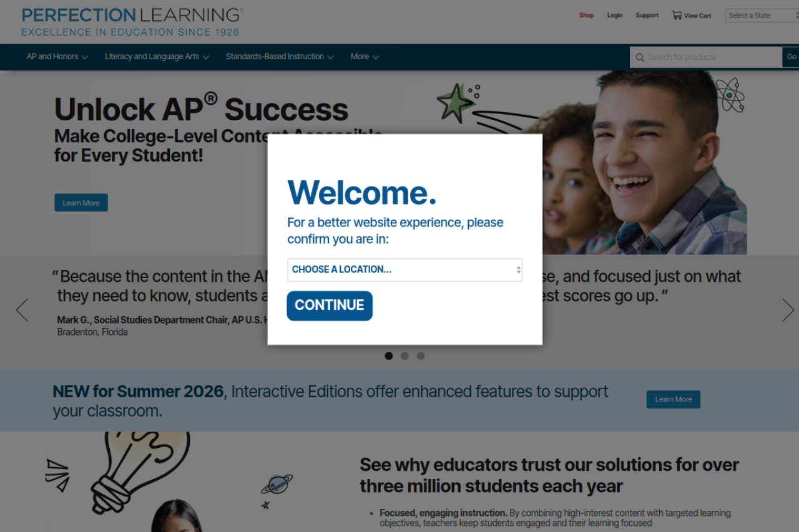Click the atom illustration in banner
The image size is (799, 532).
click(x=730, y=95)
